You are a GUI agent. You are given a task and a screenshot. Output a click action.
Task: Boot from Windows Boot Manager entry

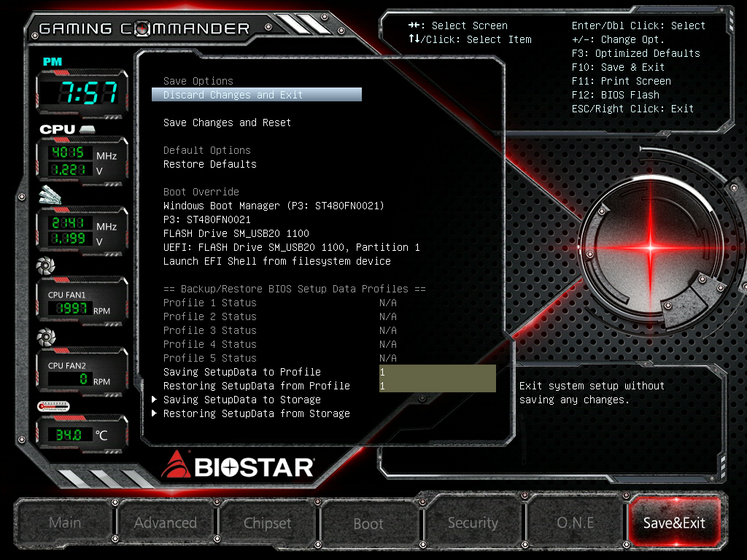(x=274, y=206)
